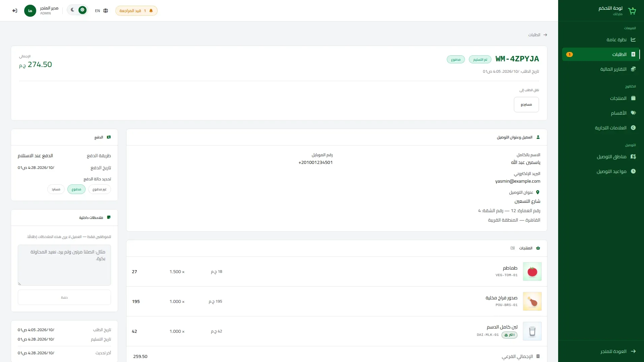Click the products basket header icon
This screenshot has height=362, width=644.
pos(538,248)
